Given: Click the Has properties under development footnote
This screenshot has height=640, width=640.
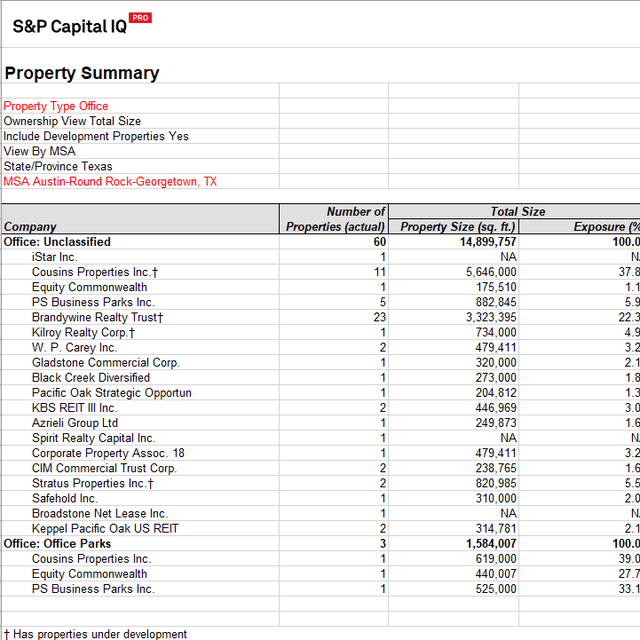Looking at the screenshot, I should 95,634.
